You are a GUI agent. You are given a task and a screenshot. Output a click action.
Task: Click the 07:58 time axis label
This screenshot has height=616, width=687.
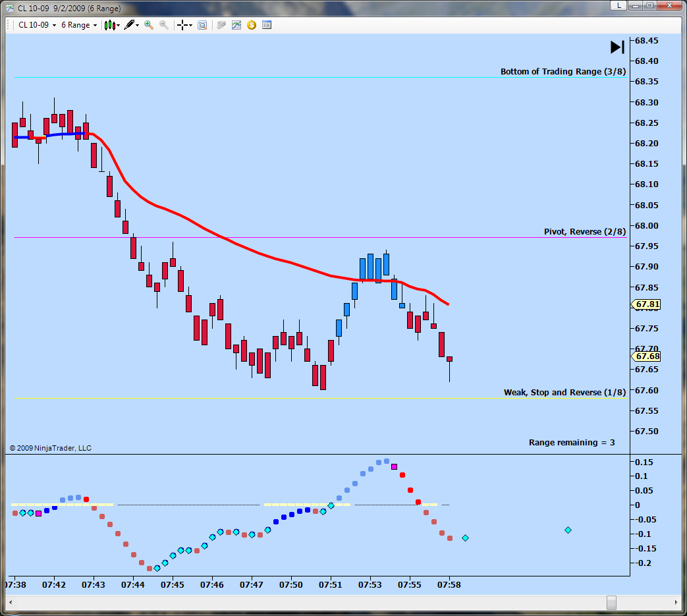(449, 585)
